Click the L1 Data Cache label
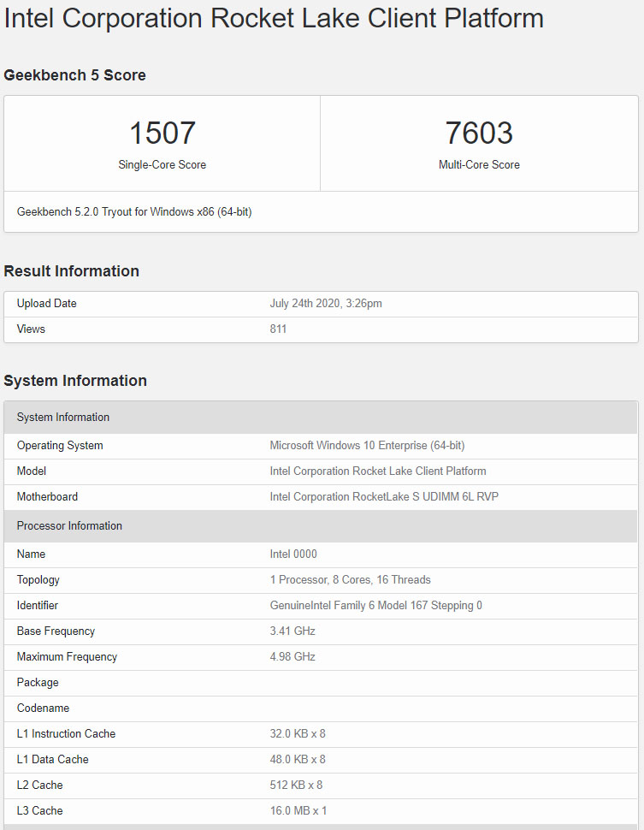 [52, 759]
